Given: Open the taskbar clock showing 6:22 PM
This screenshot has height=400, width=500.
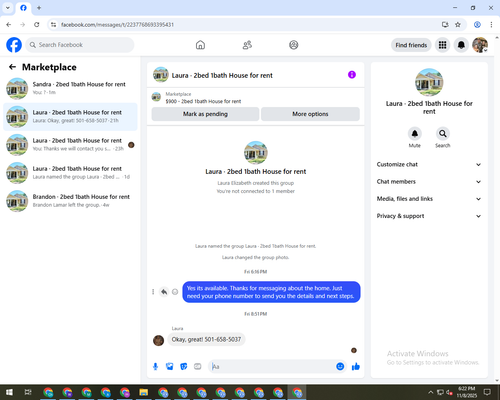Looking at the screenshot, I should pos(466,392).
